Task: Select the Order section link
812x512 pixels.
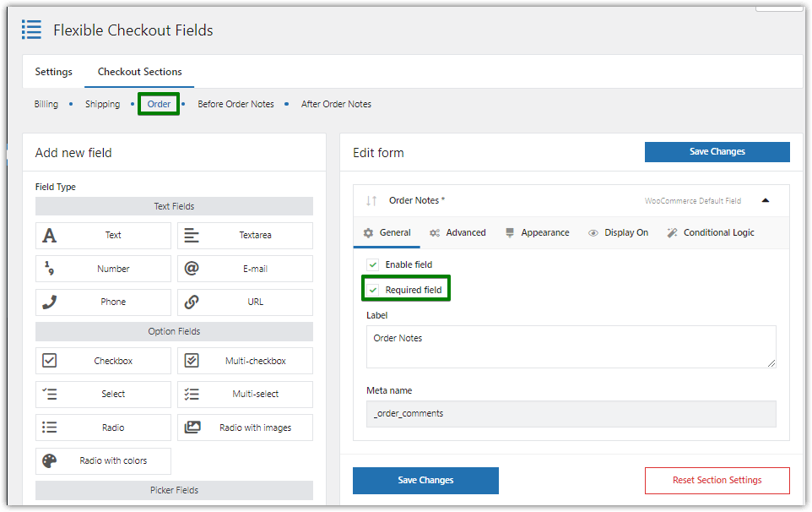Action: pyautogui.click(x=159, y=104)
